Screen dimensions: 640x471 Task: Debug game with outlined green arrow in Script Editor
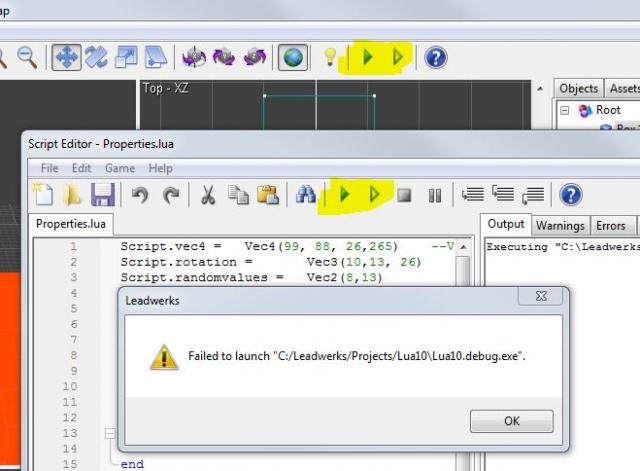click(374, 194)
